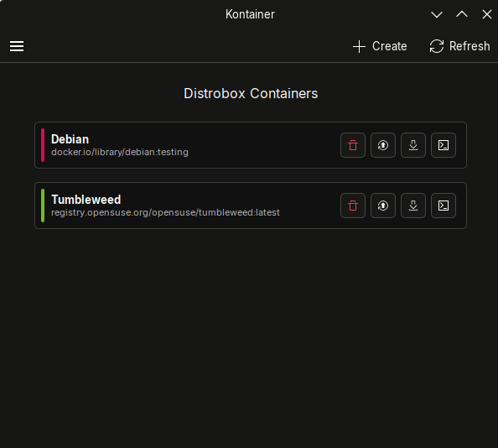Delete the Tumbleweed container
The height and width of the screenshot is (448, 498).
pos(353,206)
